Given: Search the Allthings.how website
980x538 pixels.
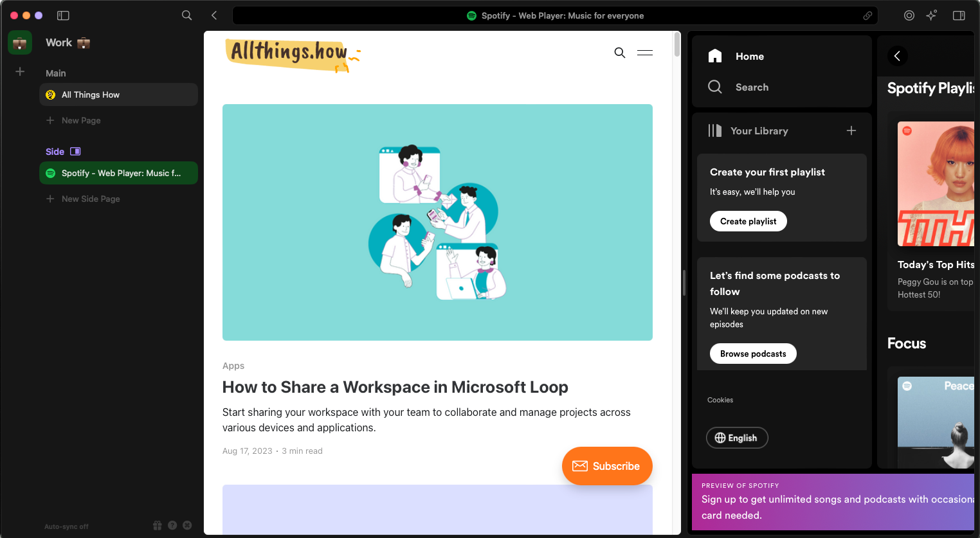Looking at the screenshot, I should pos(619,53).
